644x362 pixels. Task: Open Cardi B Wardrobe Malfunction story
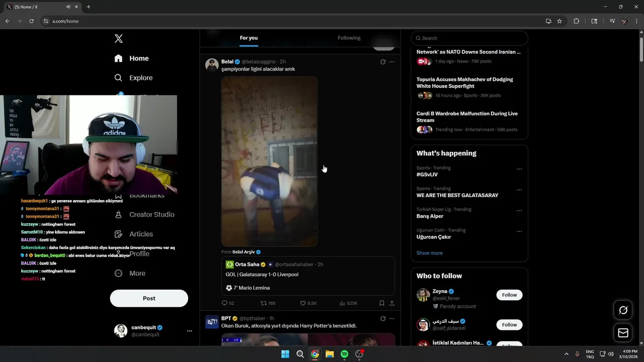click(x=469, y=122)
